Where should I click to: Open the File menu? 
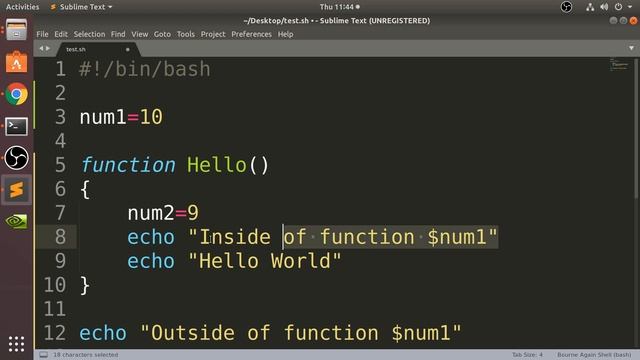pos(42,34)
